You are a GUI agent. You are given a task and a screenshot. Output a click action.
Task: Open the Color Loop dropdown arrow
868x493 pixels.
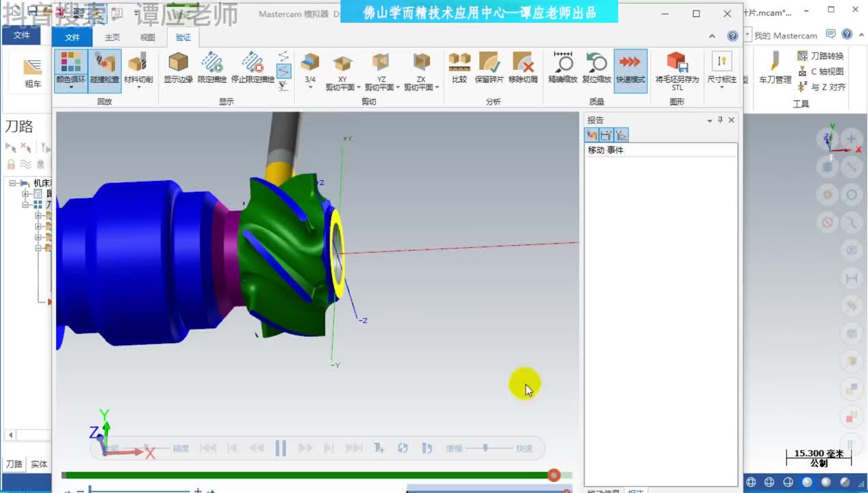tap(71, 88)
